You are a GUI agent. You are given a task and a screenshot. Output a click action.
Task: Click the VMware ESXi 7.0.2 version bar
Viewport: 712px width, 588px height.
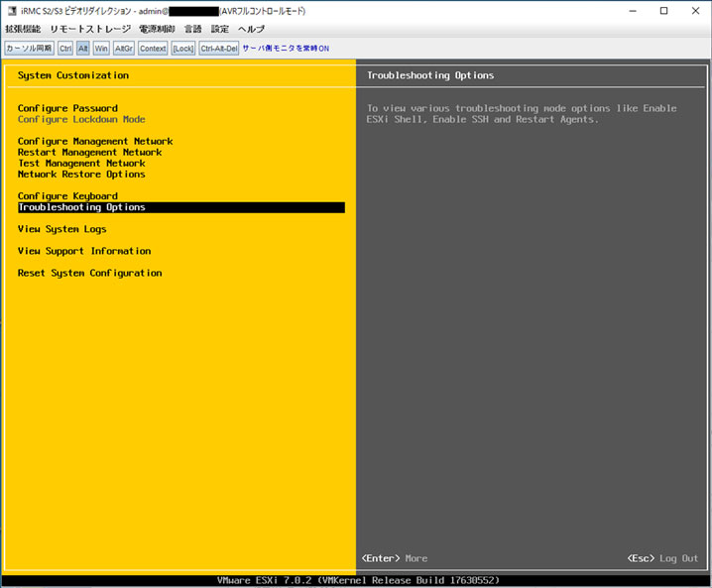point(358,580)
